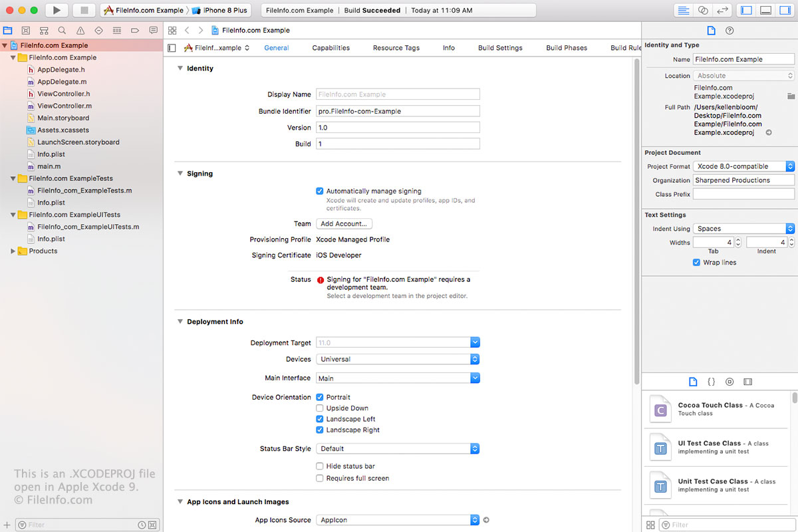Hide the Navigator panel
This screenshot has width=798, height=532.
click(746, 11)
